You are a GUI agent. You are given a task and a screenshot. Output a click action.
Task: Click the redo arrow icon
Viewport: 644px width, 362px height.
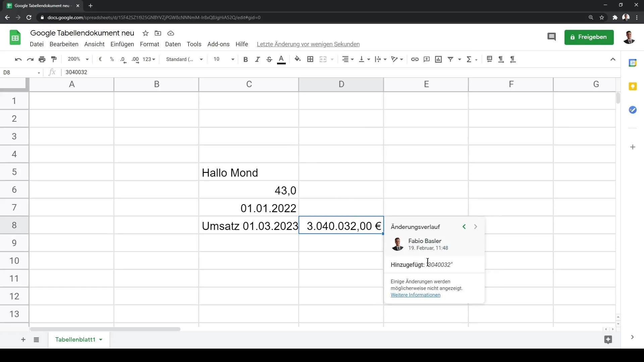(30, 59)
